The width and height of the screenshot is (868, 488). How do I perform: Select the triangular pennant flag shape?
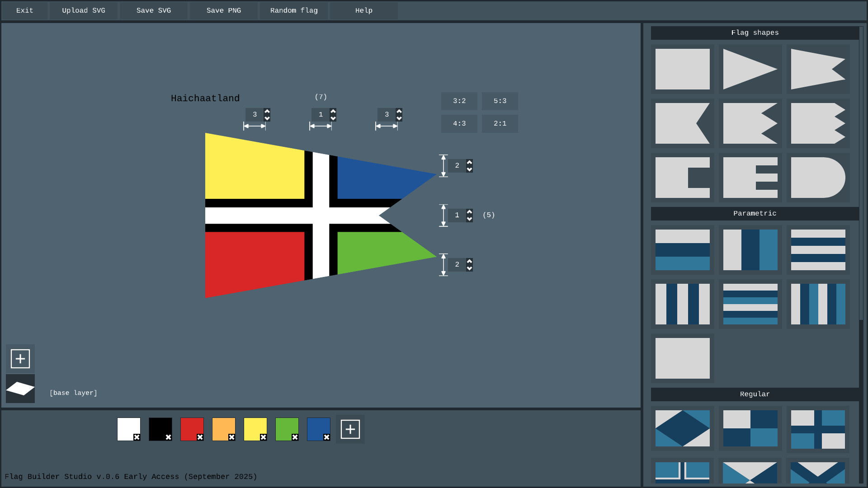click(750, 69)
